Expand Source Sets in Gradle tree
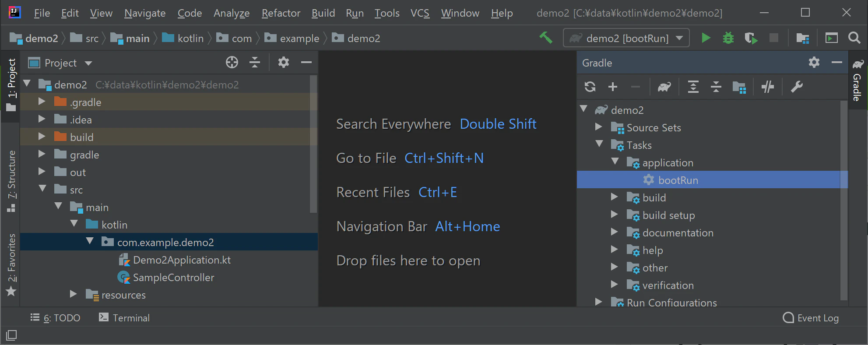 (599, 127)
